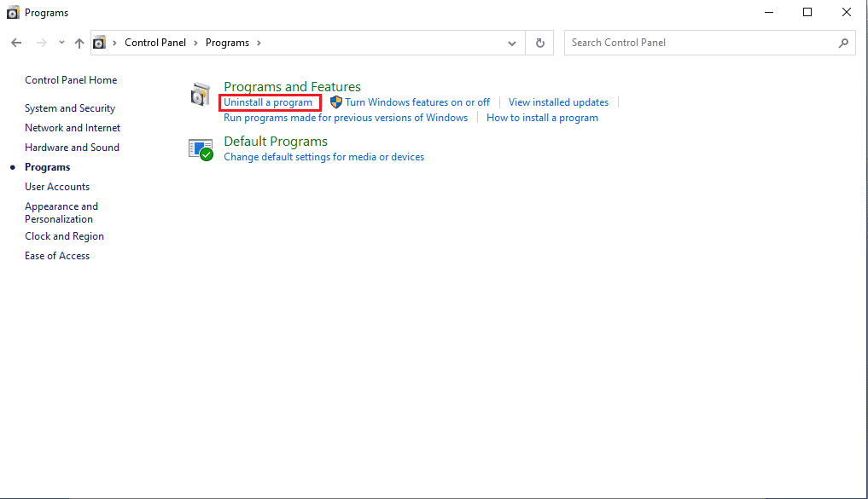
Task: Click the up arrow to parent folder
Action: pyautogui.click(x=79, y=43)
